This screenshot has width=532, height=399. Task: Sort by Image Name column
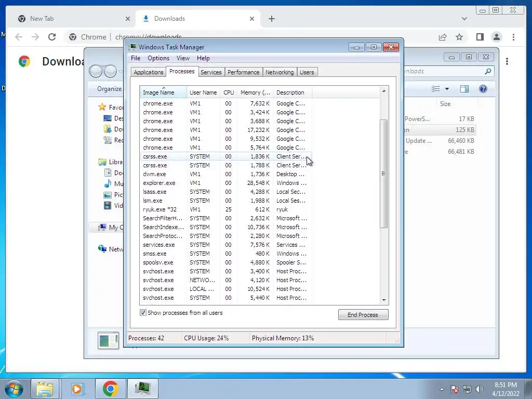click(x=163, y=92)
